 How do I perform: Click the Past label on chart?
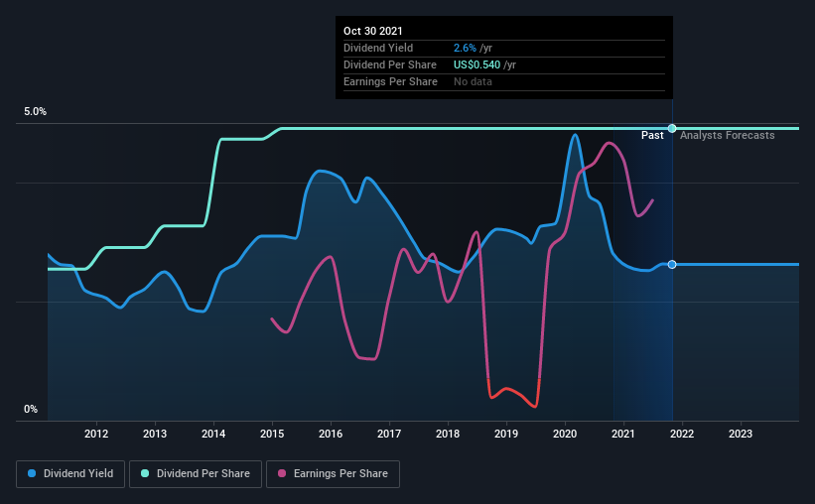pos(652,135)
